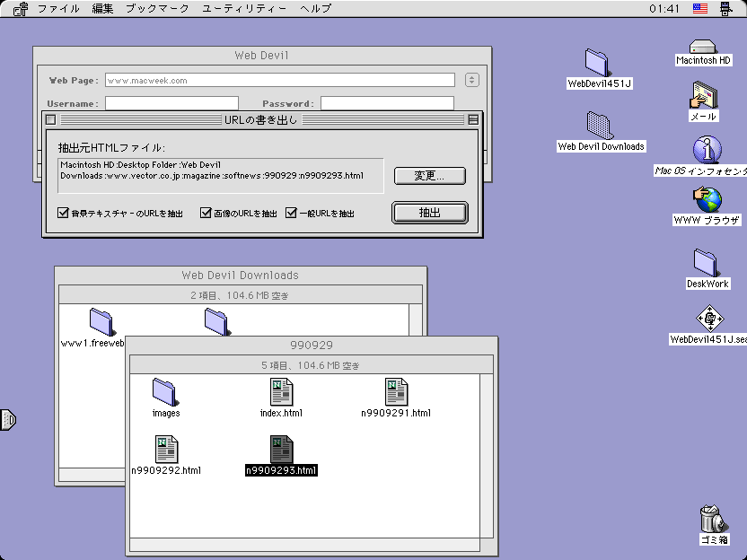Image resolution: width=747 pixels, height=560 pixels.
Task: Select the n9909292.html file icon
Action: pyautogui.click(x=166, y=450)
